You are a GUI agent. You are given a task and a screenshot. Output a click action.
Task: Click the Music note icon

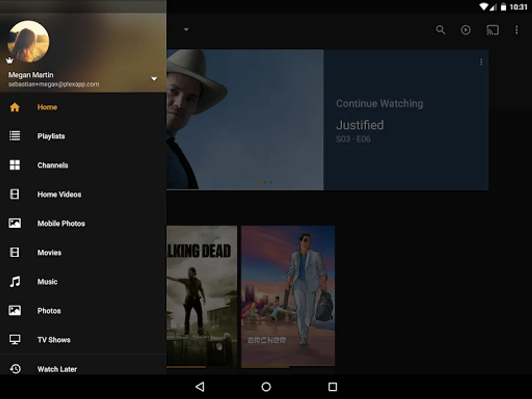tap(15, 282)
